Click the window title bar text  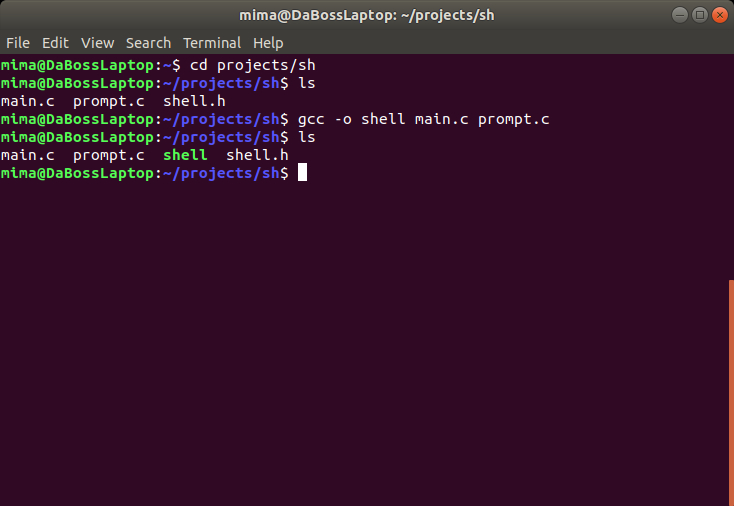point(367,15)
